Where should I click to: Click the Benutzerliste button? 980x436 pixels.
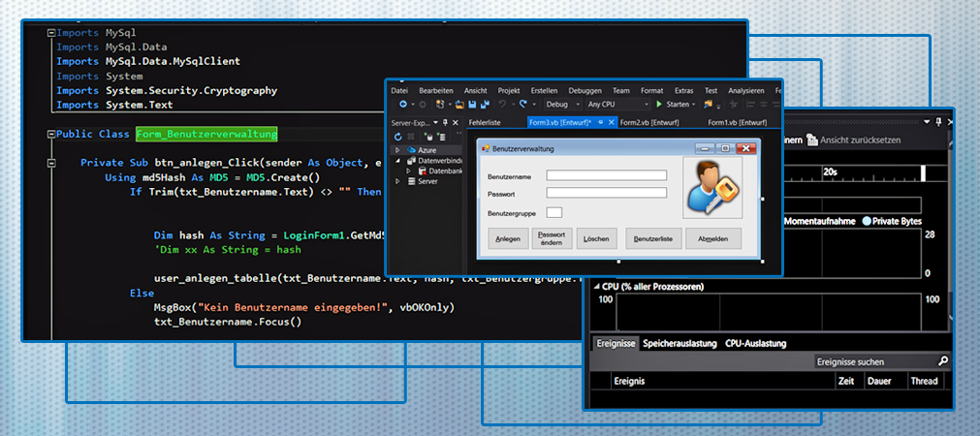pos(651,238)
